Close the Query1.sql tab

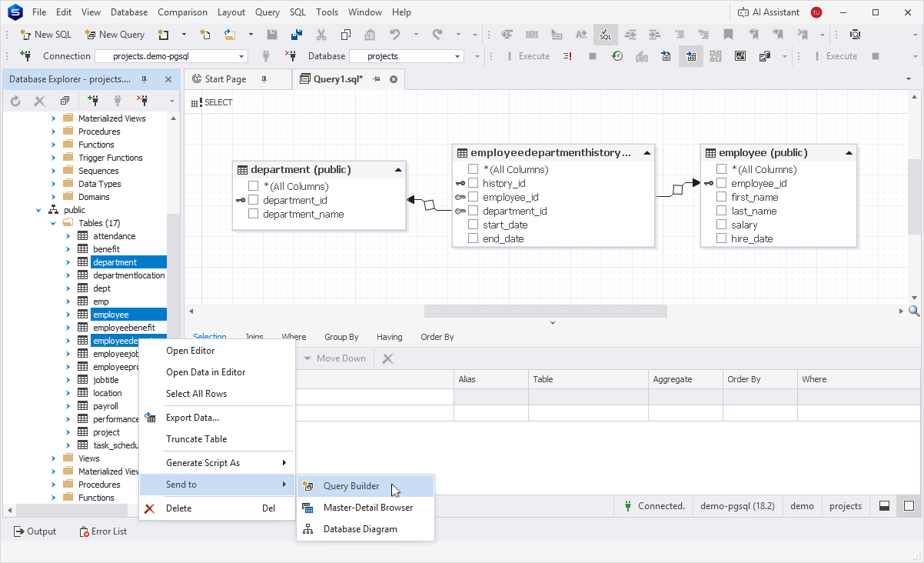(394, 79)
